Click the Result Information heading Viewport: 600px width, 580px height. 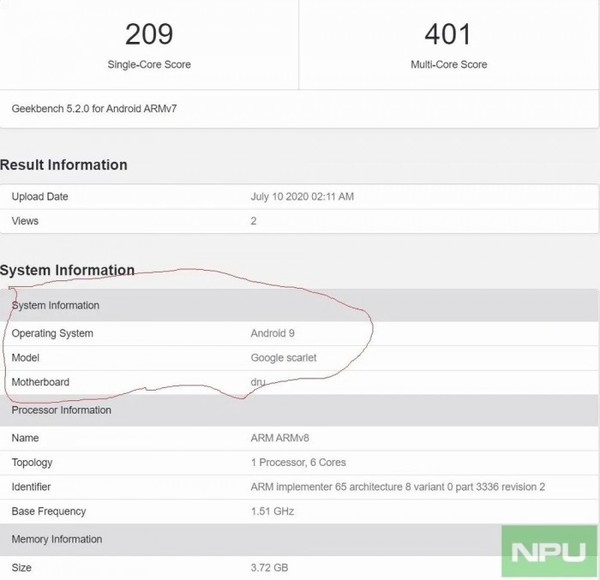64,165
